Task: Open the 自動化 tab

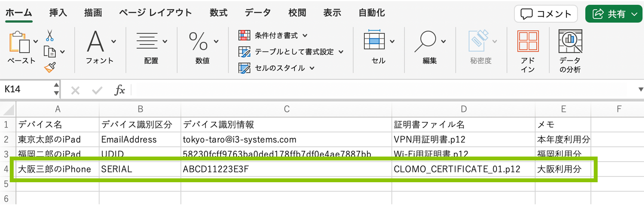Action: (x=371, y=13)
